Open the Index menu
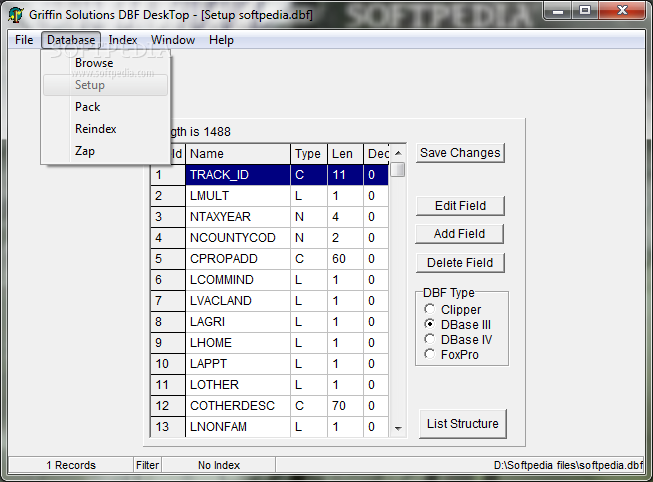The height and width of the screenshot is (482, 653). point(123,40)
